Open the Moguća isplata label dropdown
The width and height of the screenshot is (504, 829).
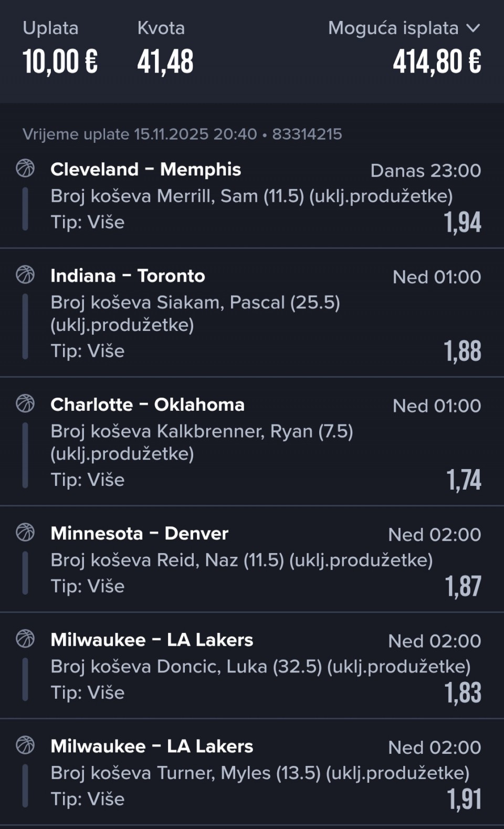(x=393, y=28)
